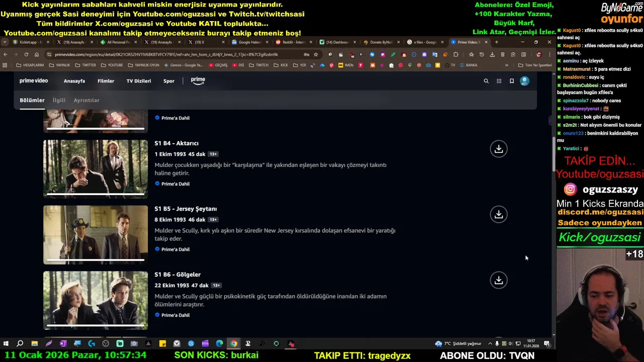Open the YAYINLIK OYUN bookmarks folder
The width and height of the screenshot is (644, 362).
coord(143,65)
